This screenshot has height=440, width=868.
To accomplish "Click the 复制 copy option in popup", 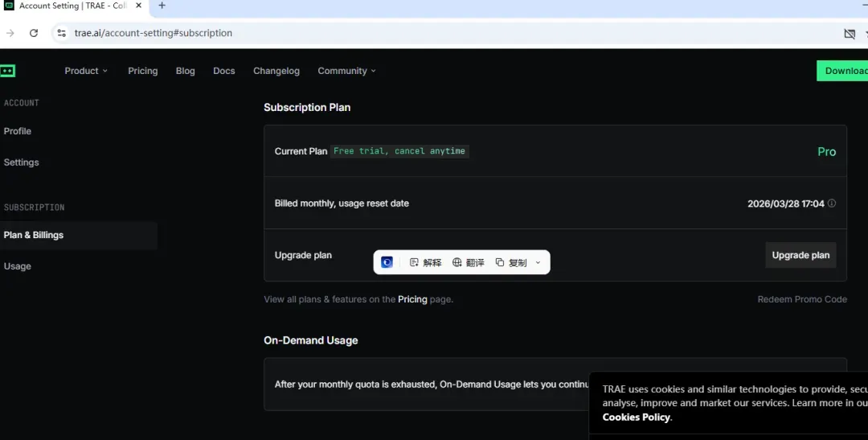I will 511,263.
